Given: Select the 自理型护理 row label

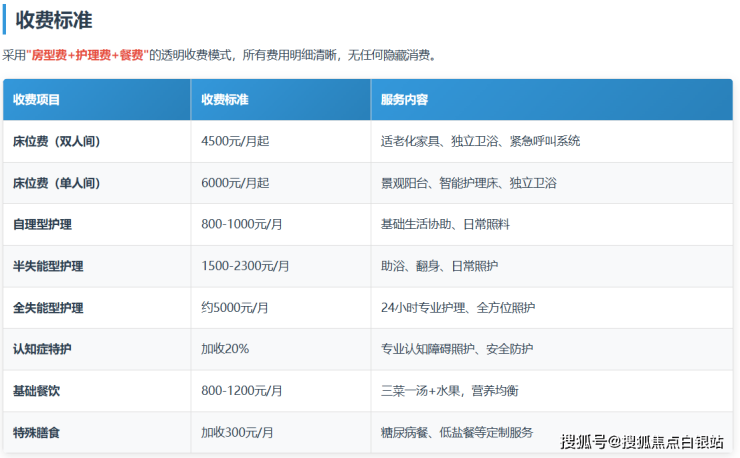Looking at the screenshot, I should pos(42,225).
